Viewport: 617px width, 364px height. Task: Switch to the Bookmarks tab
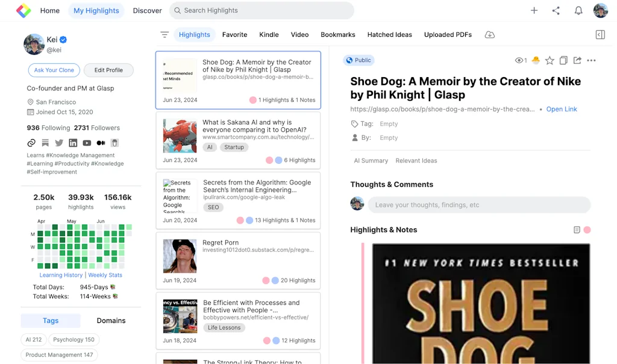click(x=337, y=34)
